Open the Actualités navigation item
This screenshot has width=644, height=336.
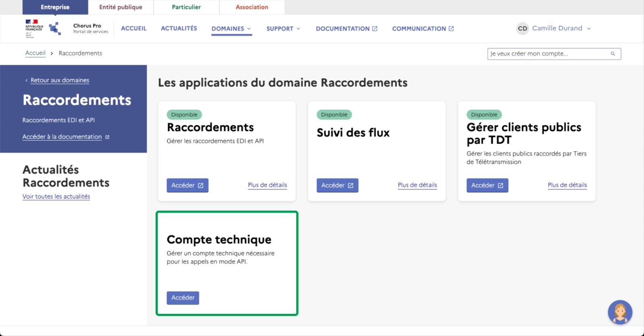[x=179, y=29]
